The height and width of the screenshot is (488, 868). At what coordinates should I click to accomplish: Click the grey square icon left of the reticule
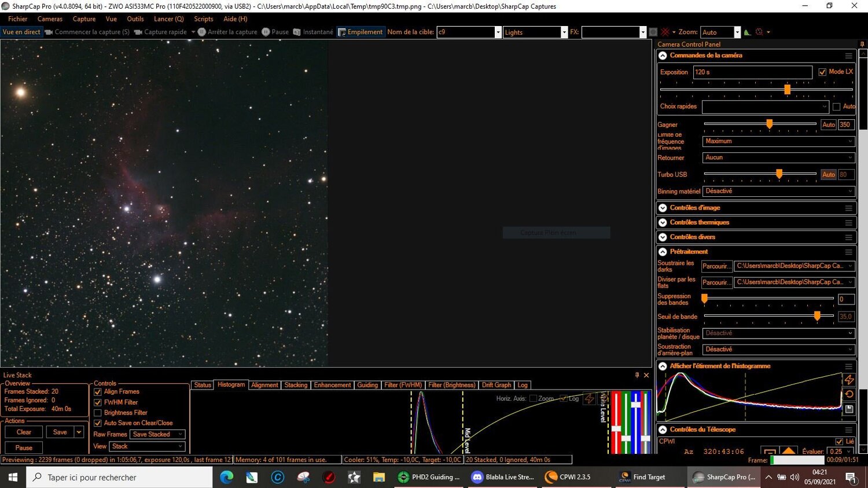coord(653,32)
